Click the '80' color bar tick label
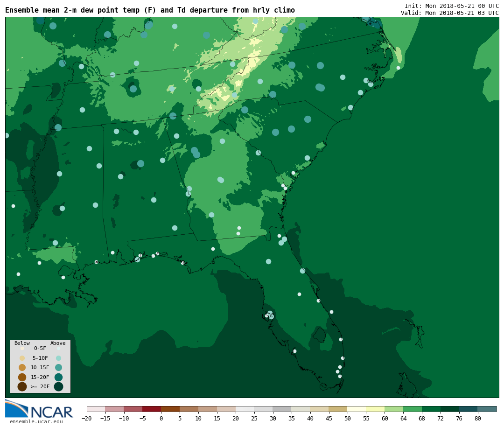504x427 pixels. click(478, 418)
